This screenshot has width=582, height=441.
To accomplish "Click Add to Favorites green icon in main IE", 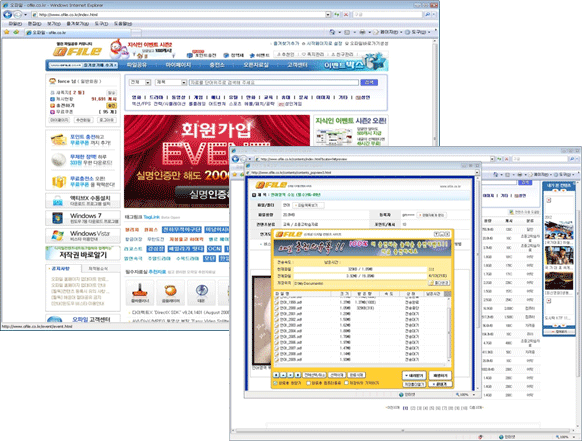I will coord(16,32).
